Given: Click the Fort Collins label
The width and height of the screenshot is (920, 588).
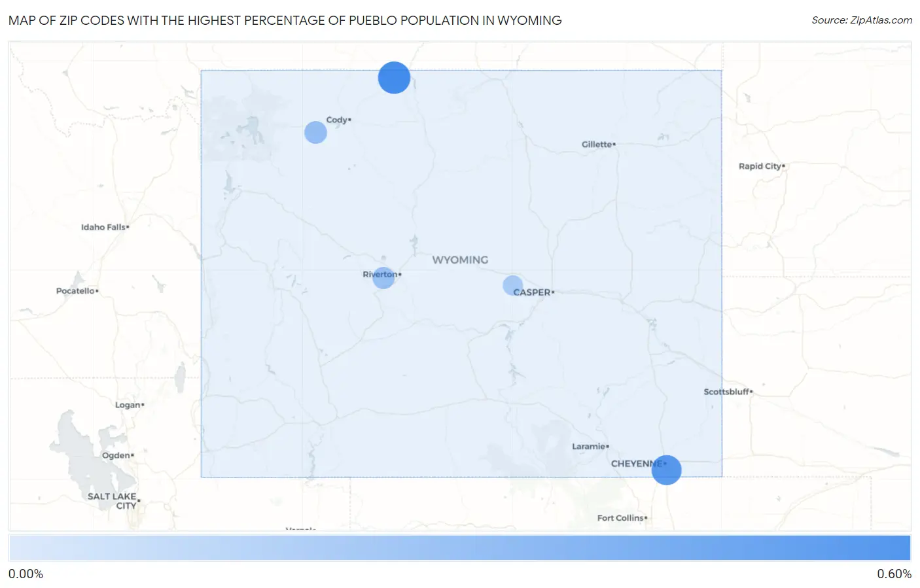Looking at the screenshot, I should (622, 518).
